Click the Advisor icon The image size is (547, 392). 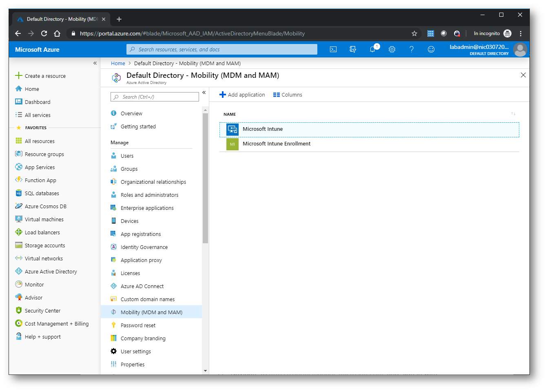coord(19,297)
